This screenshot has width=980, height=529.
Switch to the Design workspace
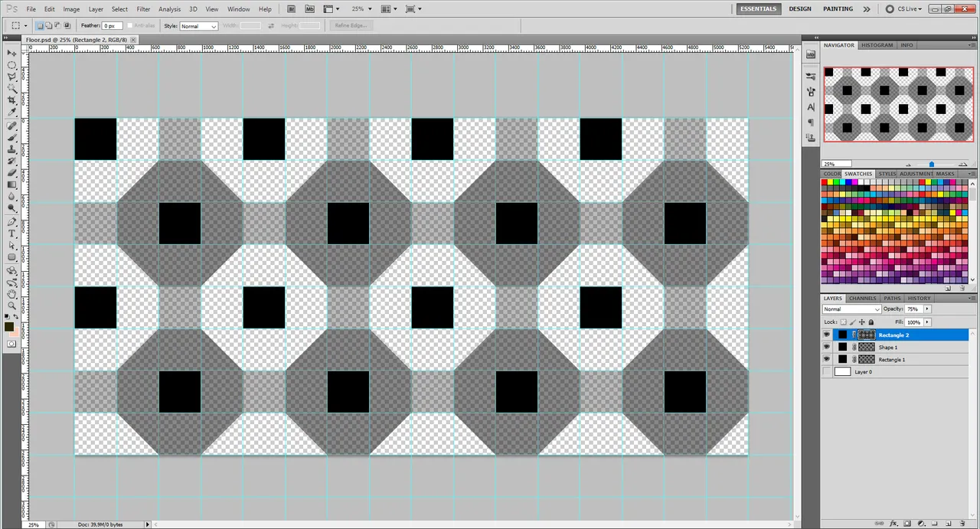tap(800, 9)
